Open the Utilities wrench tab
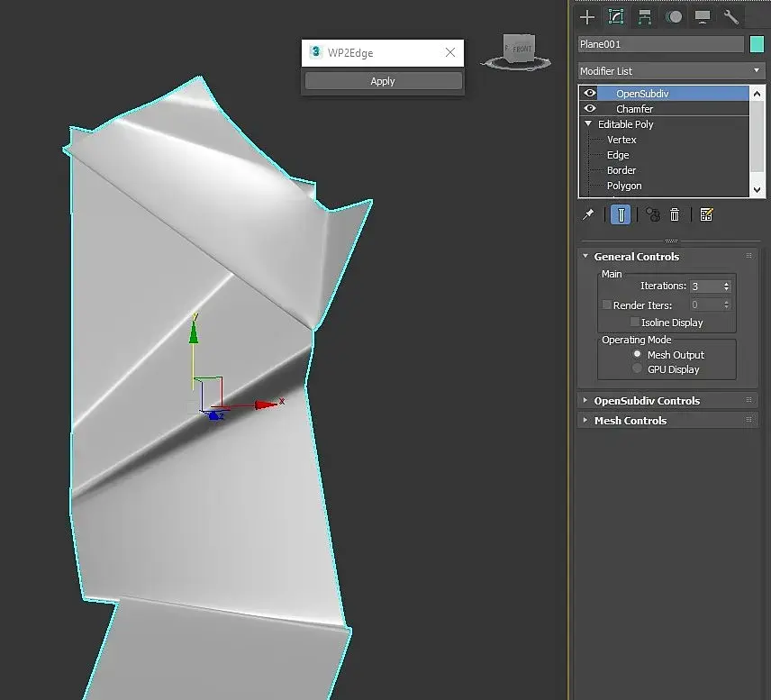 (731, 17)
